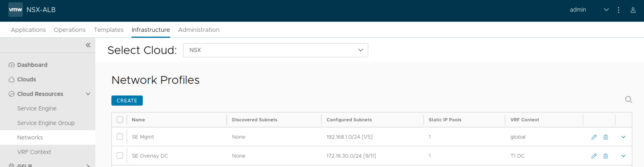Open the three-dot menu in top bar
644x167 pixels.
(x=618, y=10)
